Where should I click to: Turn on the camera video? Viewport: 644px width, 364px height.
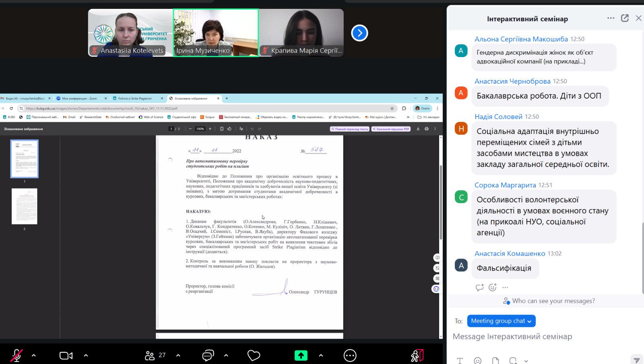pos(66,356)
